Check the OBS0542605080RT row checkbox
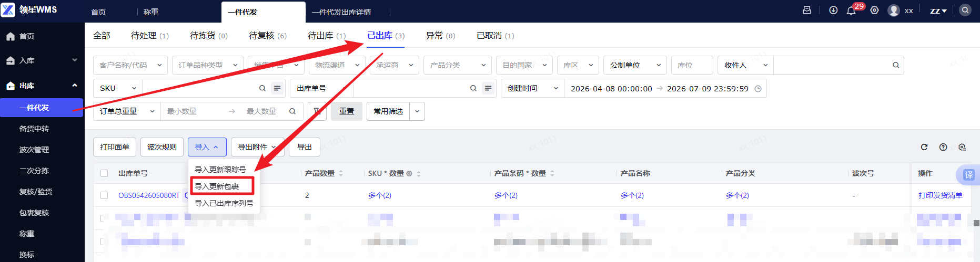 click(x=104, y=195)
